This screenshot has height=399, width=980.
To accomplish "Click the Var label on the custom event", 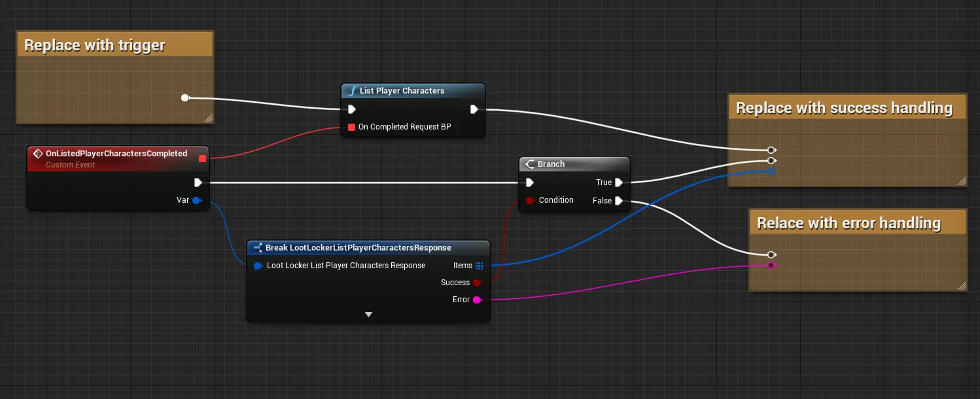I will (183, 200).
